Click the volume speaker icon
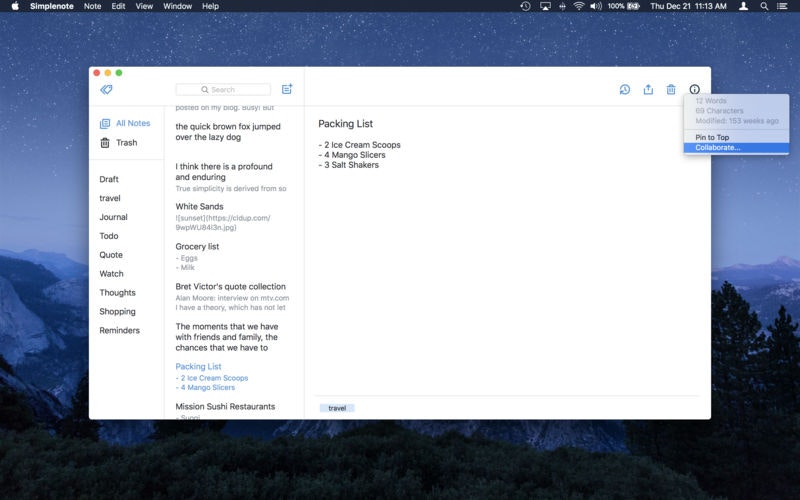This screenshot has height=500, width=800. pos(596,6)
